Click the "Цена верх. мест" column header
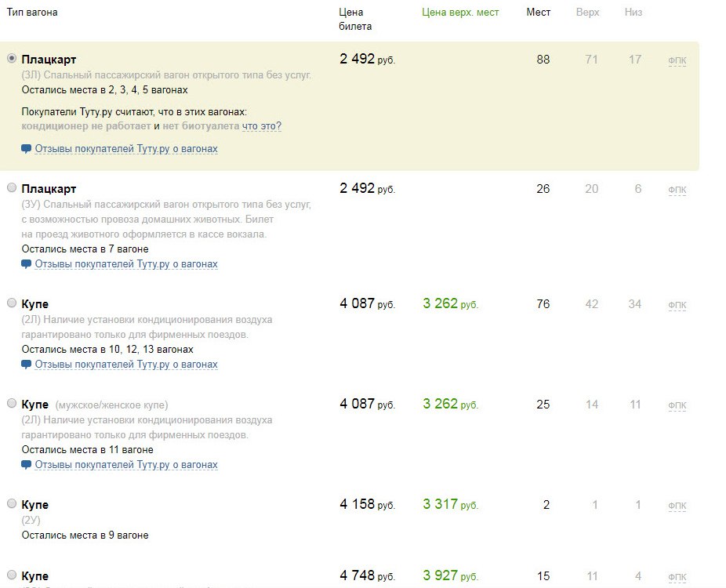726x588 pixels. (460, 13)
